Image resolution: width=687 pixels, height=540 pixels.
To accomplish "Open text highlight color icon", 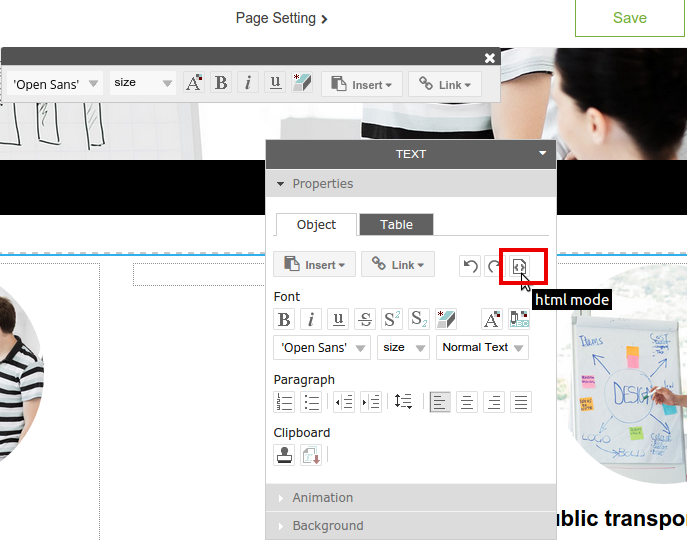I will coord(519,319).
